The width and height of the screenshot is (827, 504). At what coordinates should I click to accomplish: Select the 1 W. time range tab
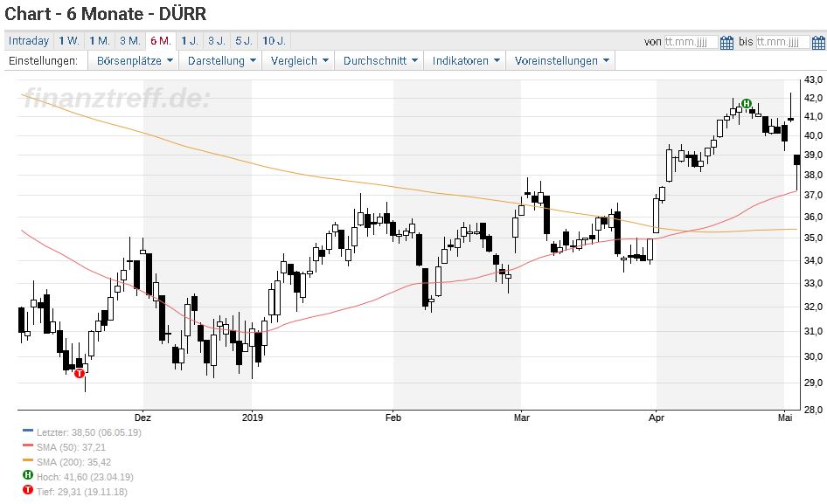[x=68, y=40]
